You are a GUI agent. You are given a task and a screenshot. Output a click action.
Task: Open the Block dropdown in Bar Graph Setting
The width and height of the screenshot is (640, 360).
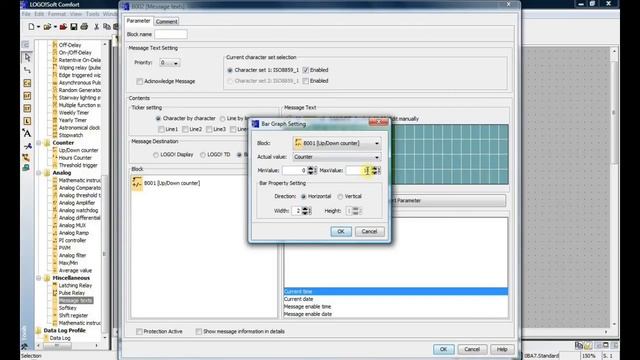click(x=377, y=143)
